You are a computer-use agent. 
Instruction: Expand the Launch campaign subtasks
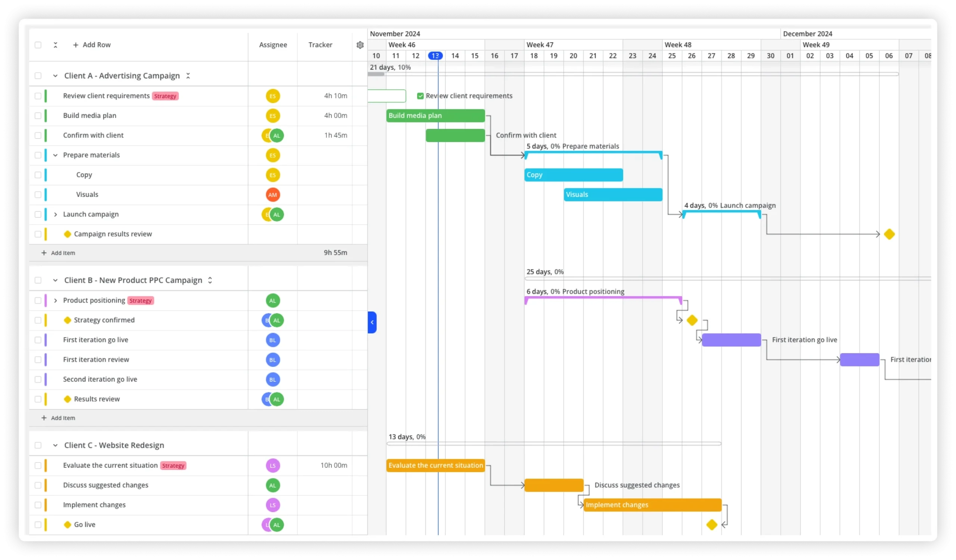click(x=55, y=214)
